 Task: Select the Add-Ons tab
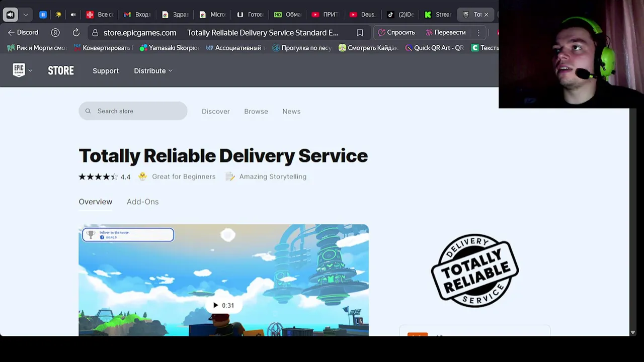[142, 202]
